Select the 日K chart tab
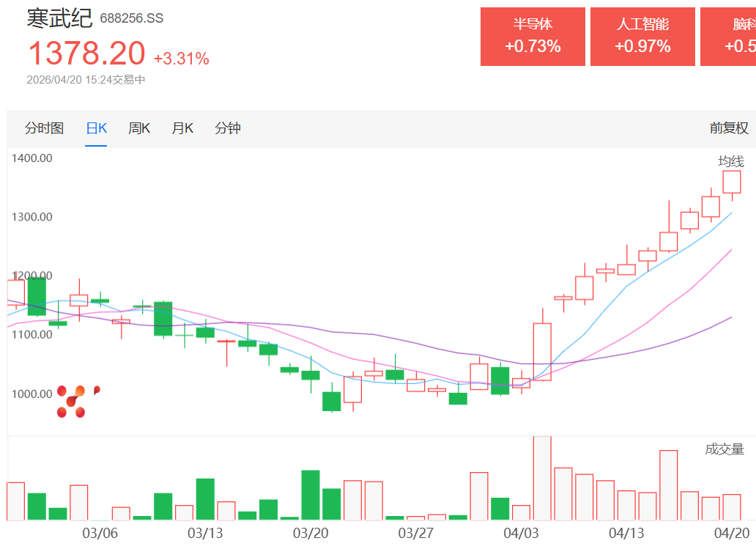Viewport: 756px width, 549px height. (x=96, y=128)
